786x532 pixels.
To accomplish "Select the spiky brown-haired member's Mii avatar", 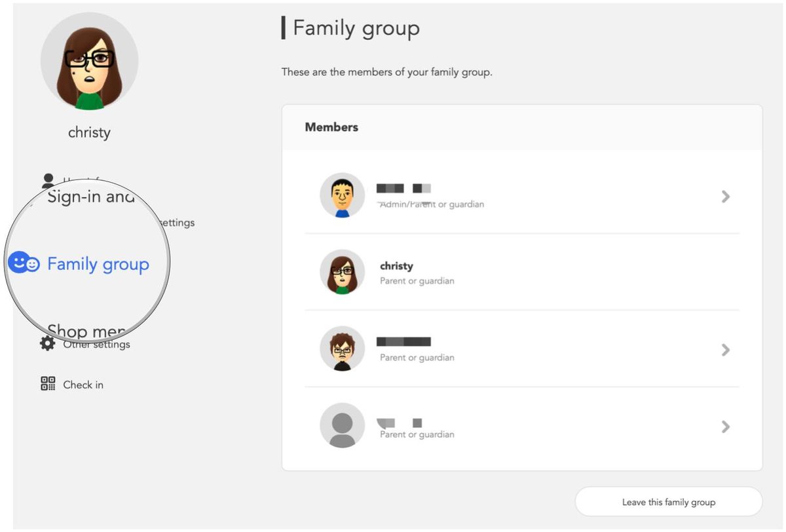I will (x=342, y=349).
